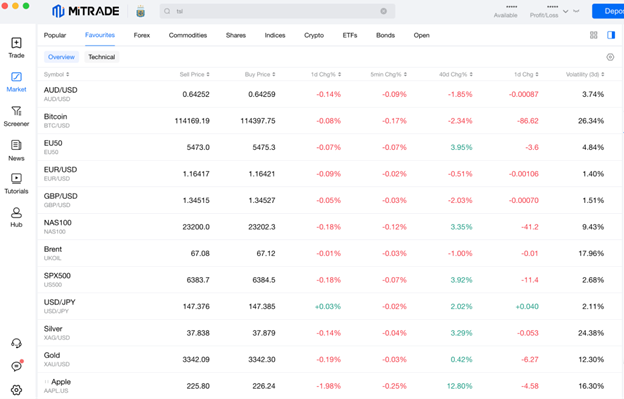Sort by the Symbol column header
This screenshot has width=624, height=399.
pyautogui.click(x=56, y=74)
